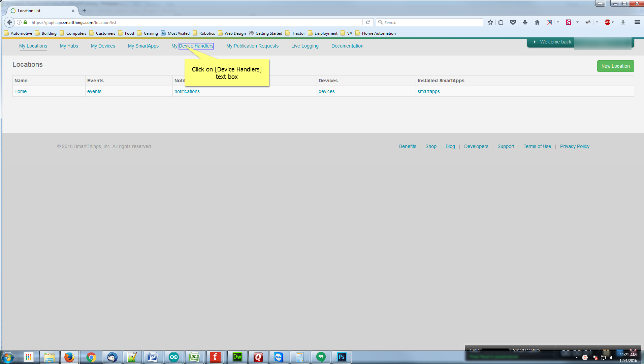Select the My Device Handlers tab

point(192,46)
